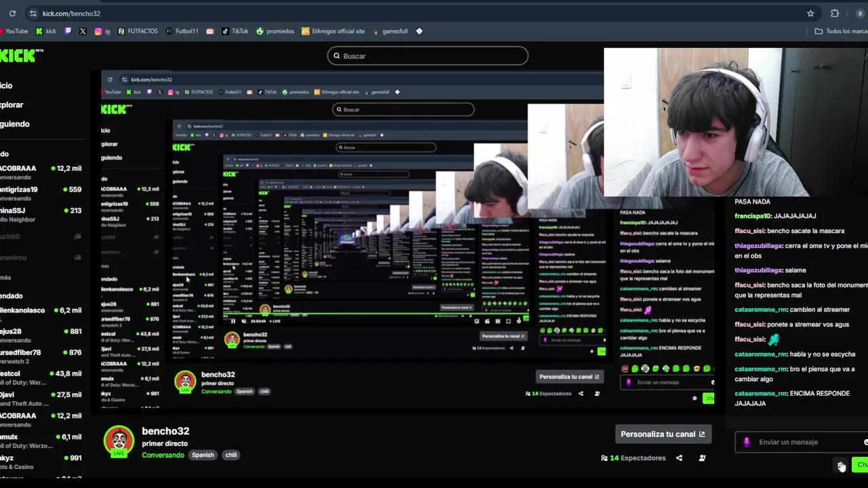This screenshot has height=488, width=868.
Task: Click the cataaromano_rm username on ENCIMA RESPONDE message
Action: click(x=761, y=393)
